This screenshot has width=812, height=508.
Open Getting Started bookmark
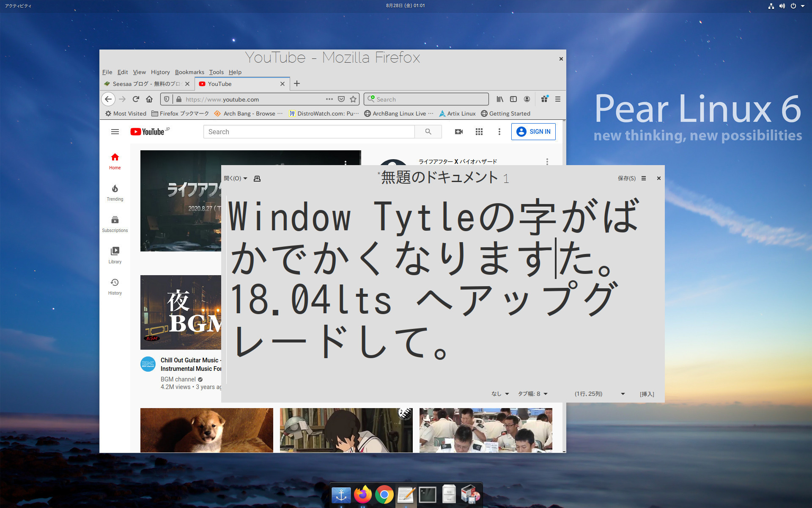point(505,113)
